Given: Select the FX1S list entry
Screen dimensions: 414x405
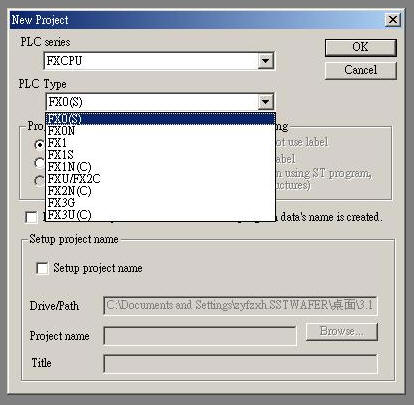Looking at the screenshot, I should [x=160, y=155].
